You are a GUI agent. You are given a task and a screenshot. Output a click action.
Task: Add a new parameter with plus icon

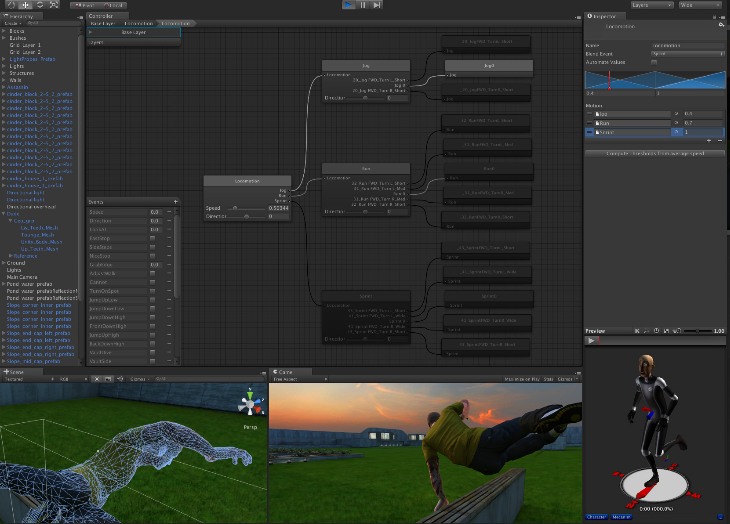(175, 202)
